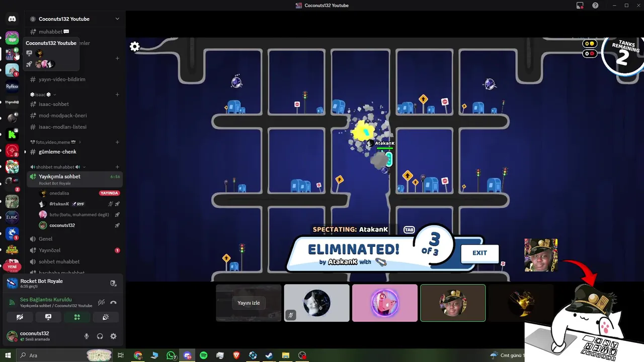Open Task View on taskbar
This screenshot has width=644, height=362.
pos(121,355)
